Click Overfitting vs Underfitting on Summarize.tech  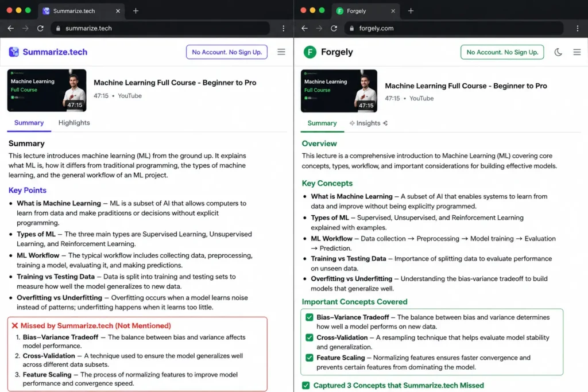click(x=59, y=297)
